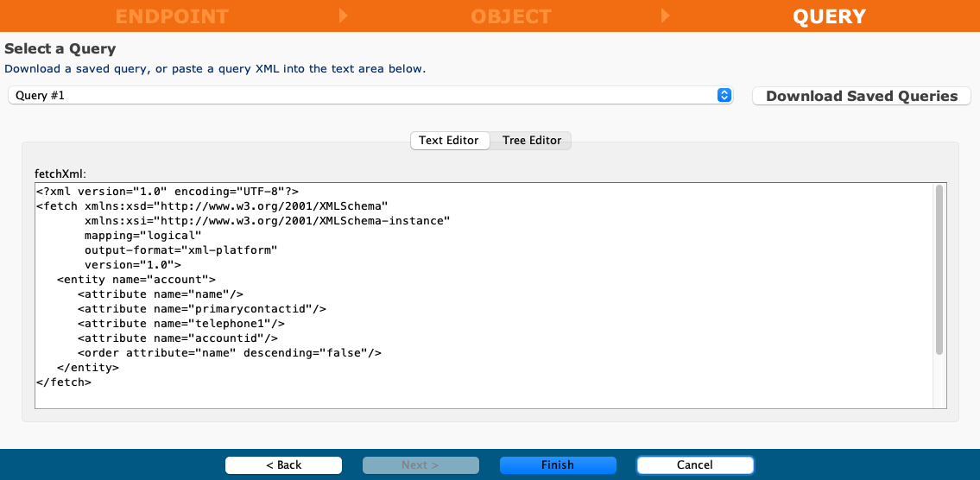Cancel the query wizard

695,465
